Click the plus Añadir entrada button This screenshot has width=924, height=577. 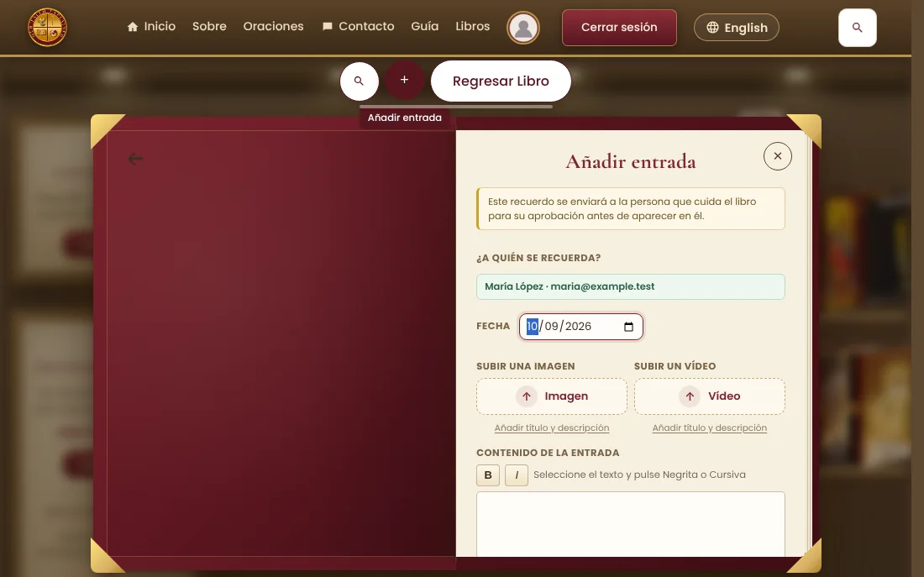pyautogui.click(x=404, y=80)
